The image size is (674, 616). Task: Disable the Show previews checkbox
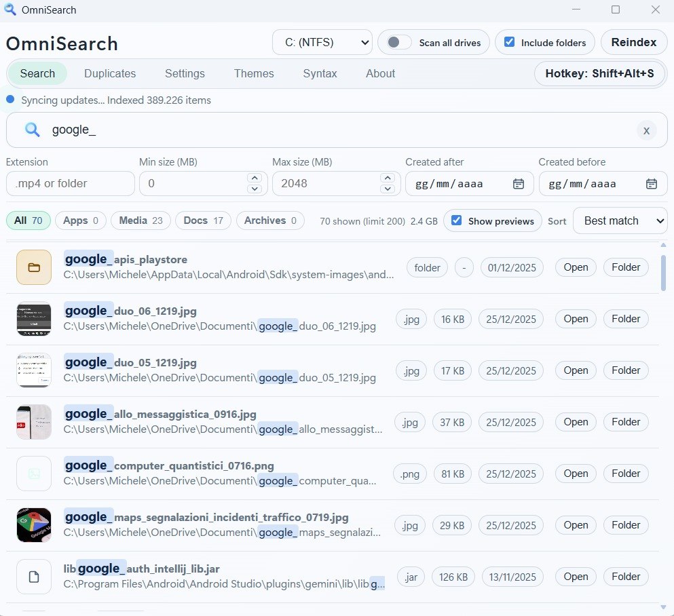456,220
